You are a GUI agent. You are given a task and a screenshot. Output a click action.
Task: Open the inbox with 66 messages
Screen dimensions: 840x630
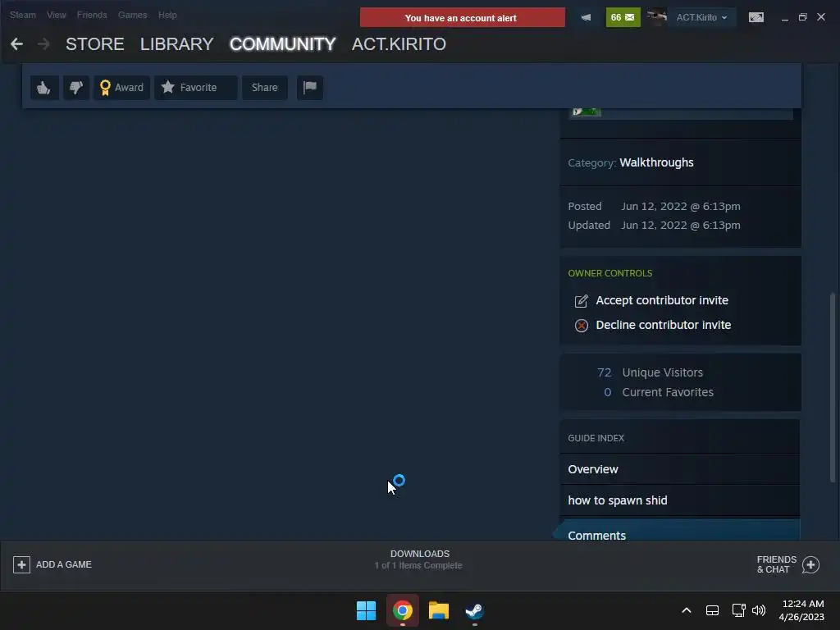[x=623, y=18]
